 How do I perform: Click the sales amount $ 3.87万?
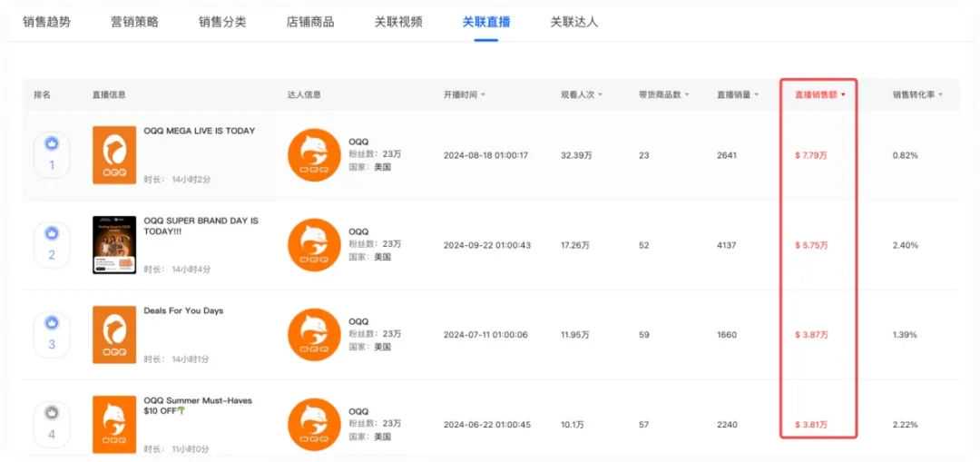811,334
